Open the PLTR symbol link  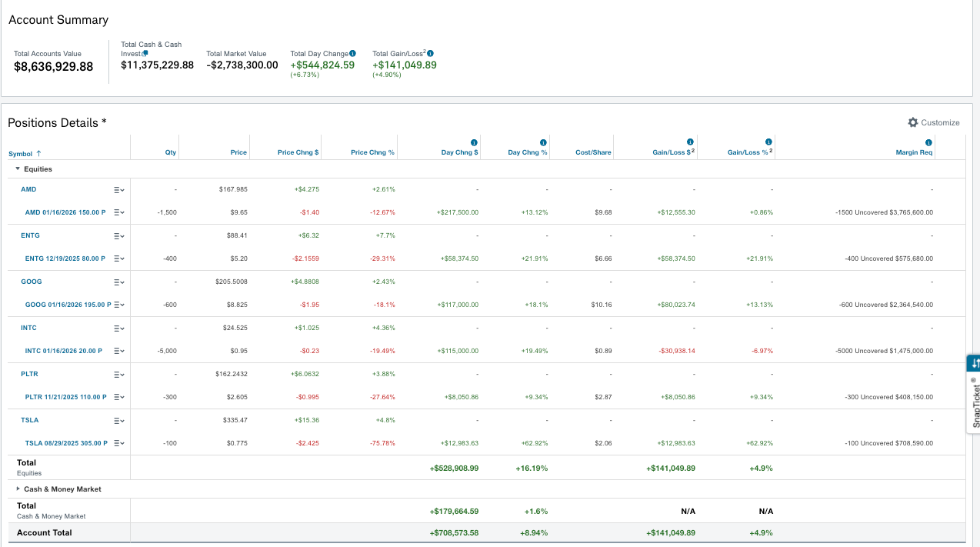coord(29,374)
